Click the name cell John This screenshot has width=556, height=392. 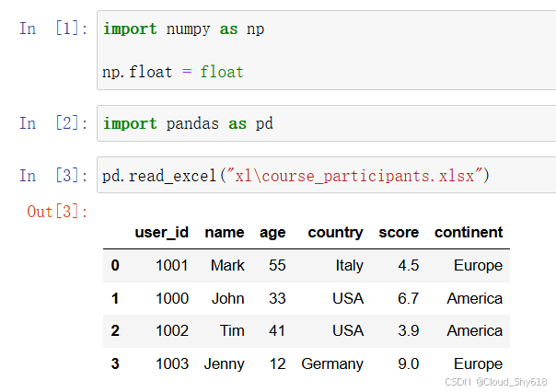pos(228,298)
